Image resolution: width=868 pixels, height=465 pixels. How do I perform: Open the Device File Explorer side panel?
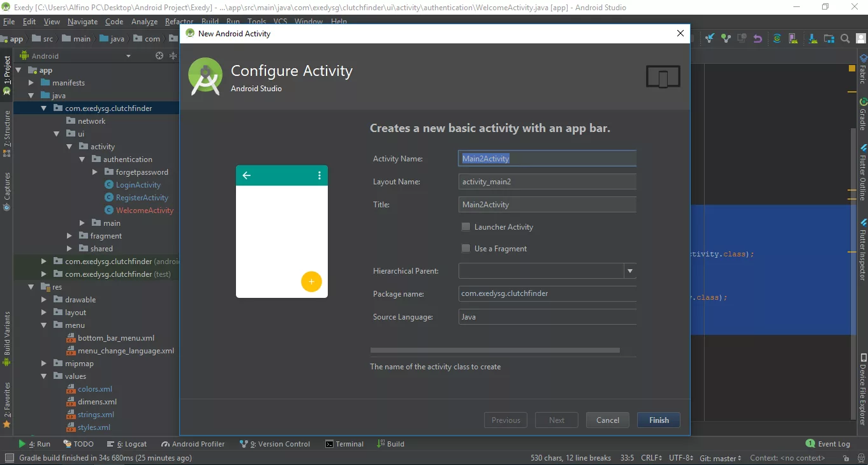click(x=863, y=388)
